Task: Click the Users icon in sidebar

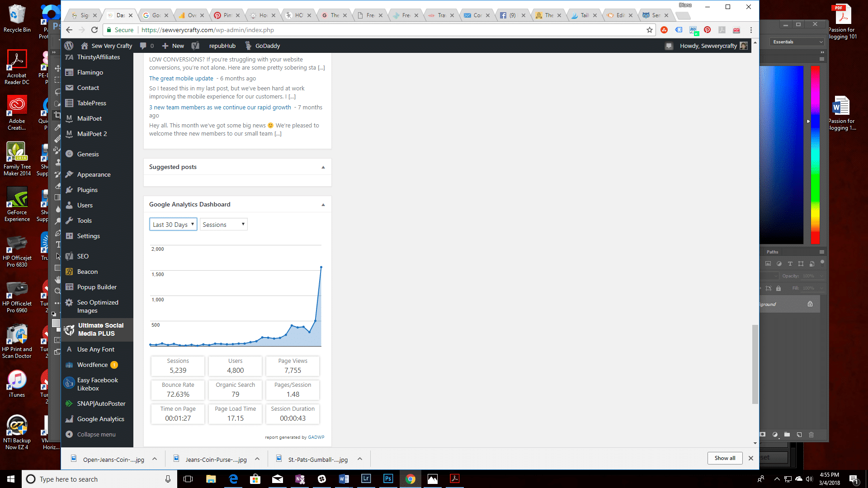Action: pyautogui.click(x=69, y=205)
